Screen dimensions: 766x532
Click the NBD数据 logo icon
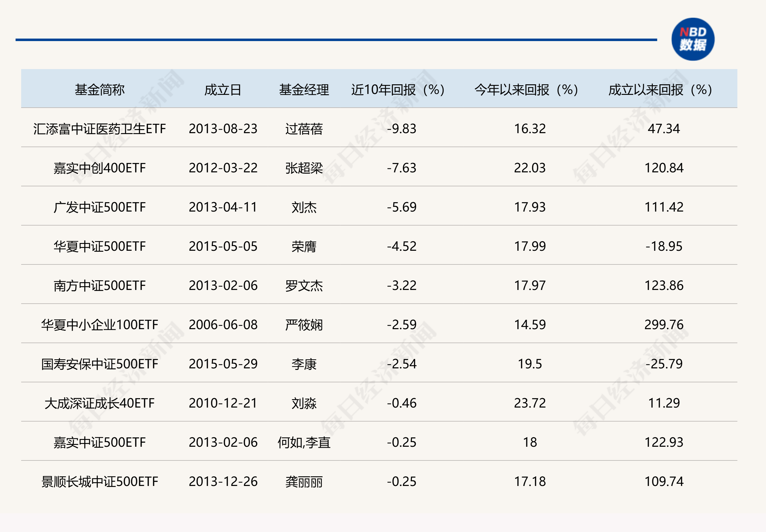pos(693,39)
